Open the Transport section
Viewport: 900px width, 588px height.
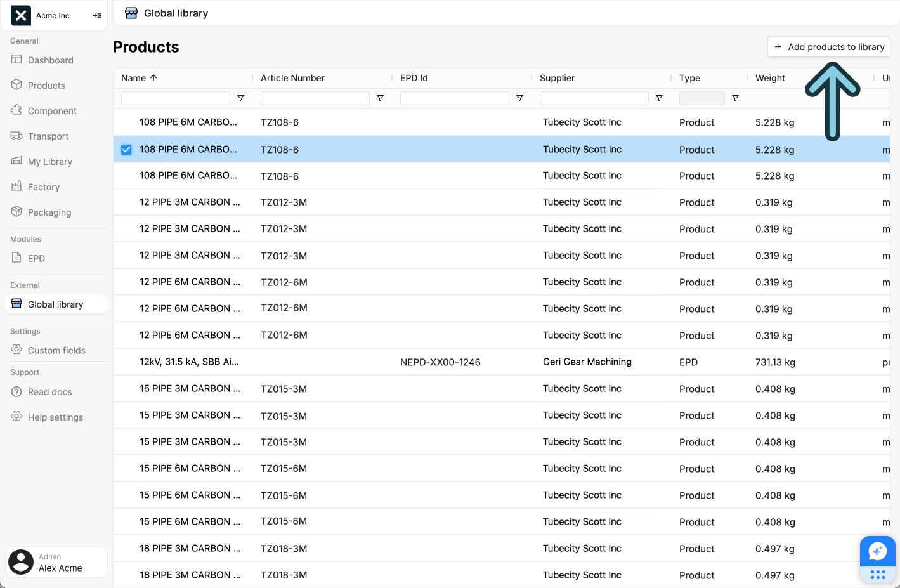(x=48, y=136)
